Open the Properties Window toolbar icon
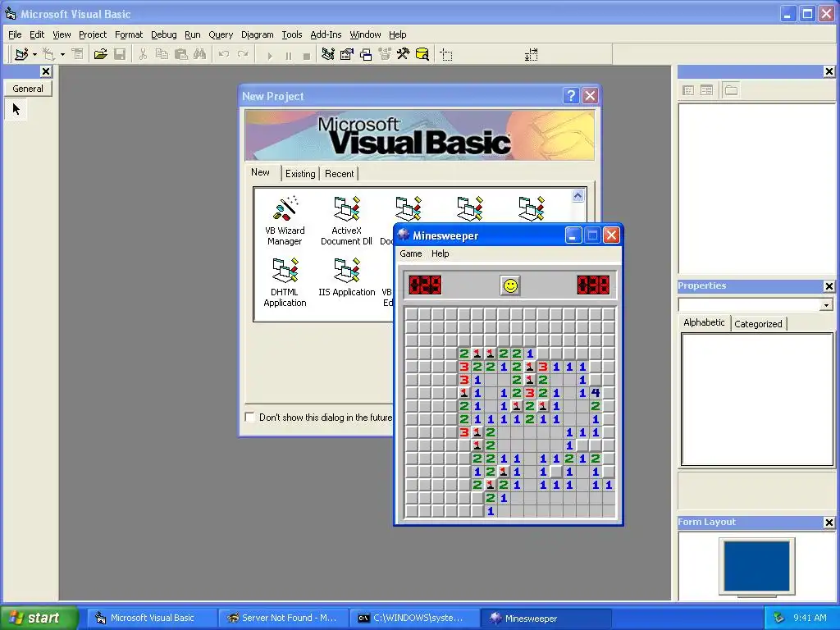Screen dimensions: 840x630 347,54
